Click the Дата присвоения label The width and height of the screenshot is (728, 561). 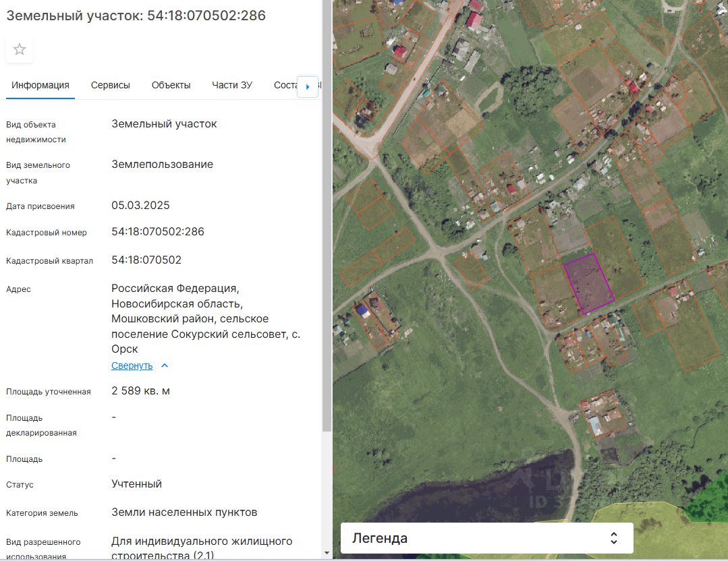(40, 206)
